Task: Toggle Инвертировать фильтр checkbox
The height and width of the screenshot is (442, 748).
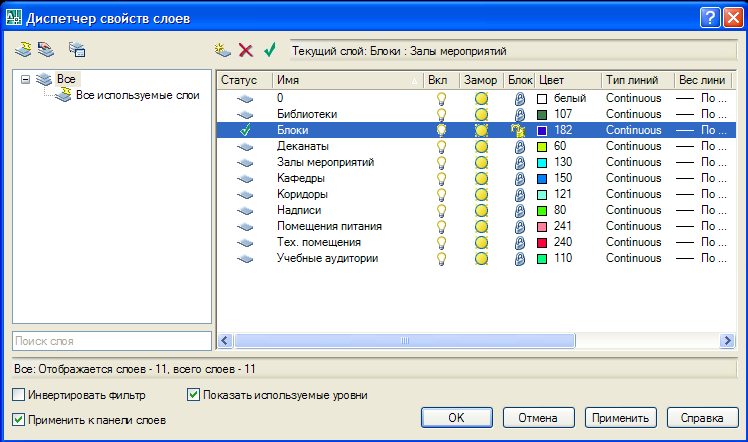Action: pyautogui.click(x=19, y=395)
